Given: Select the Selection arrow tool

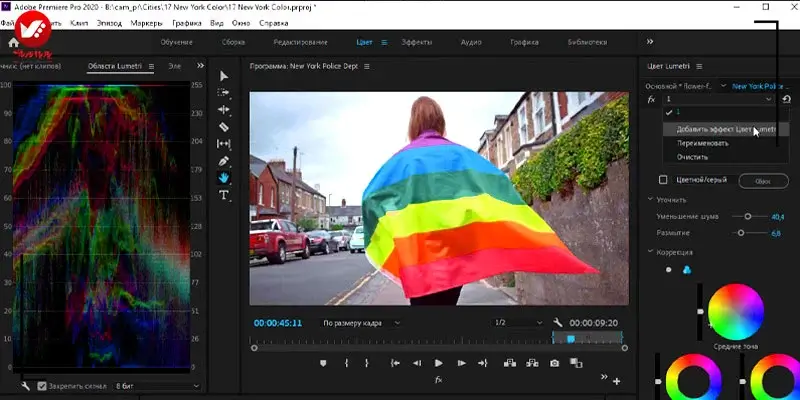Looking at the screenshot, I should (x=223, y=76).
